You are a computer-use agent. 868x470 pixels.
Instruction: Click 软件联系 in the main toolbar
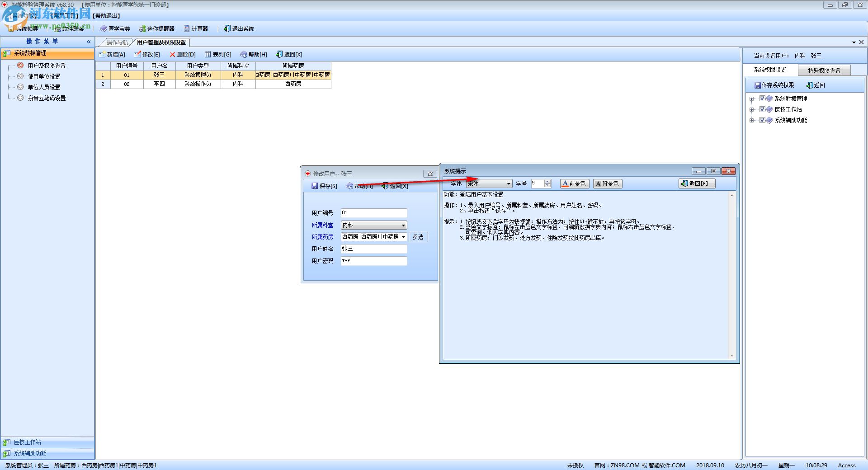[69, 28]
